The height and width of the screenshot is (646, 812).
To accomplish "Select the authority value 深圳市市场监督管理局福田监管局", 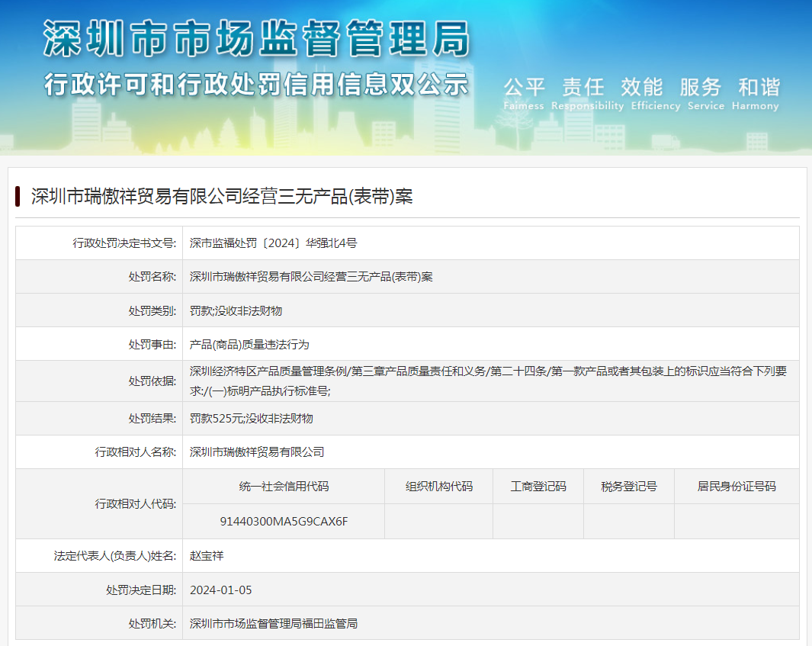I will pos(274,624).
